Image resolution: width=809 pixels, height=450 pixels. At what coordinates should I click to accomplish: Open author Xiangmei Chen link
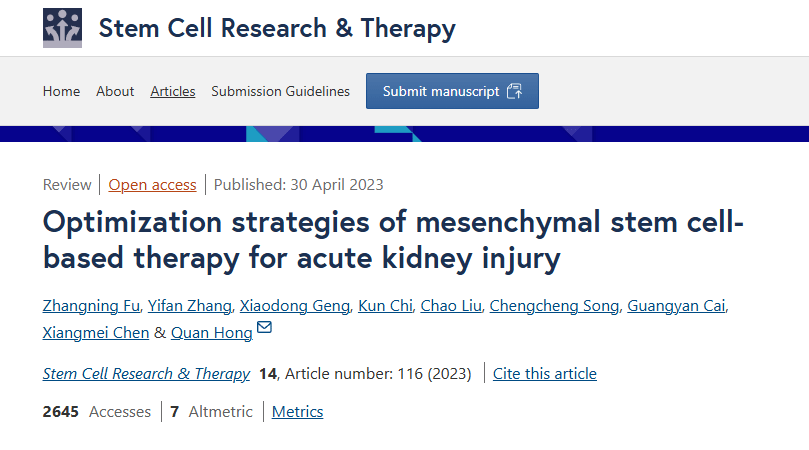[96, 332]
